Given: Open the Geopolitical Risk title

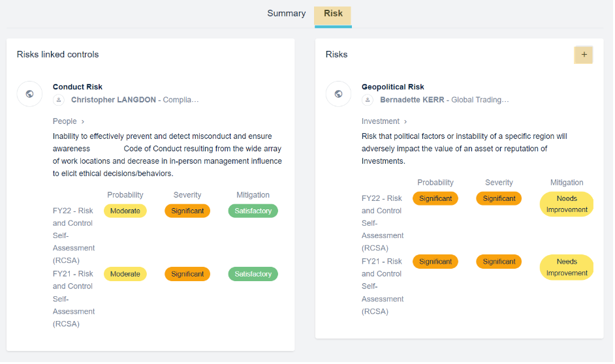Looking at the screenshot, I should coord(393,87).
